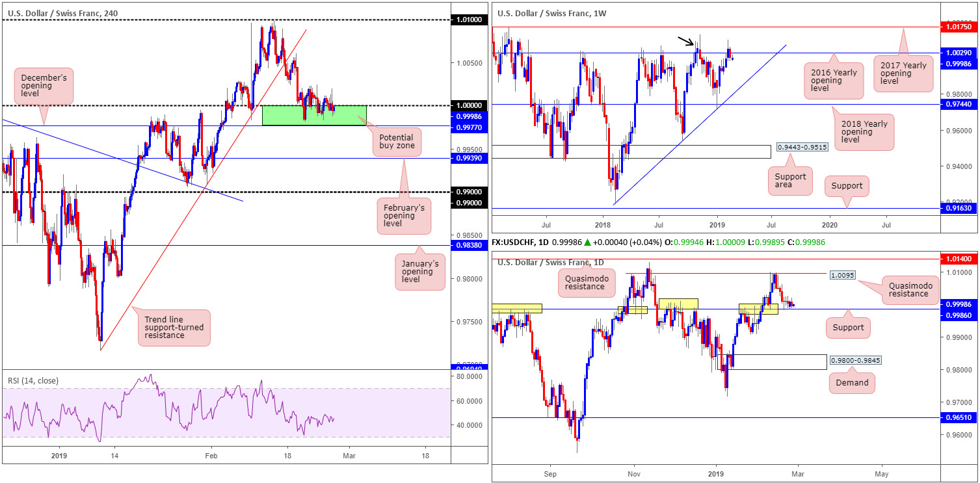The image size is (980, 483).
Task: Select 'February's opening level' annotation
Action: [x=403, y=216]
